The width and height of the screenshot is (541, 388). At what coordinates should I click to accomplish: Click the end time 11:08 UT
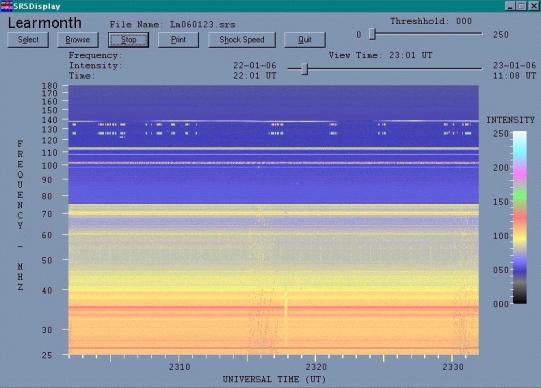(x=514, y=76)
